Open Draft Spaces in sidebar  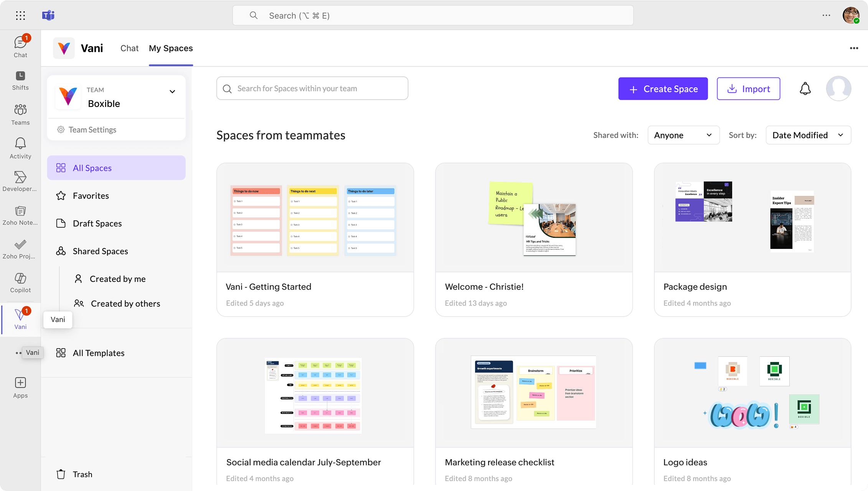(97, 223)
